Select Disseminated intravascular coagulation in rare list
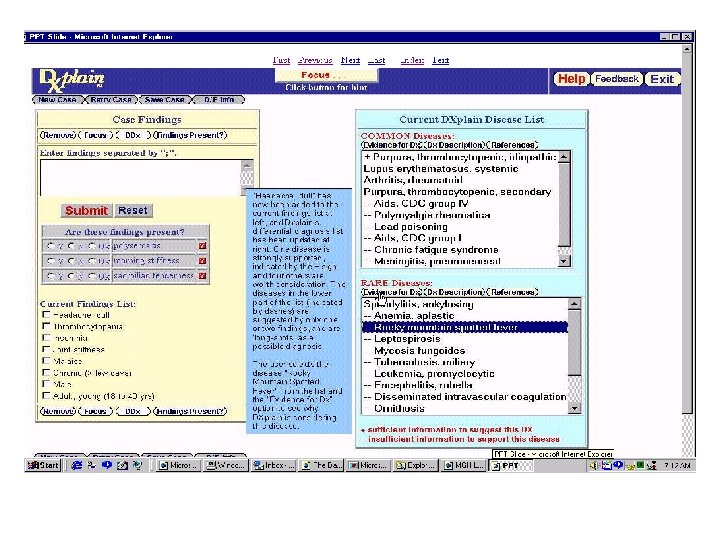This screenshot has height=540, width=720. [465, 396]
